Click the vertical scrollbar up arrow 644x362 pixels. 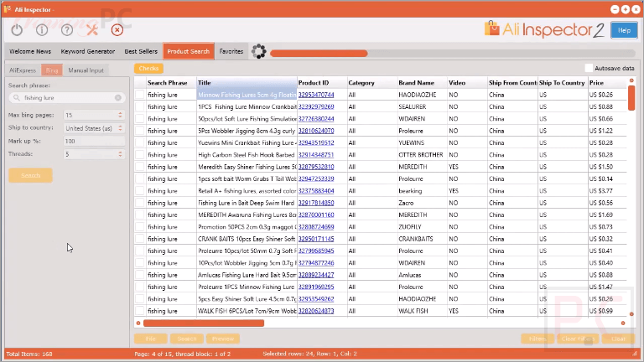[631, 80]
